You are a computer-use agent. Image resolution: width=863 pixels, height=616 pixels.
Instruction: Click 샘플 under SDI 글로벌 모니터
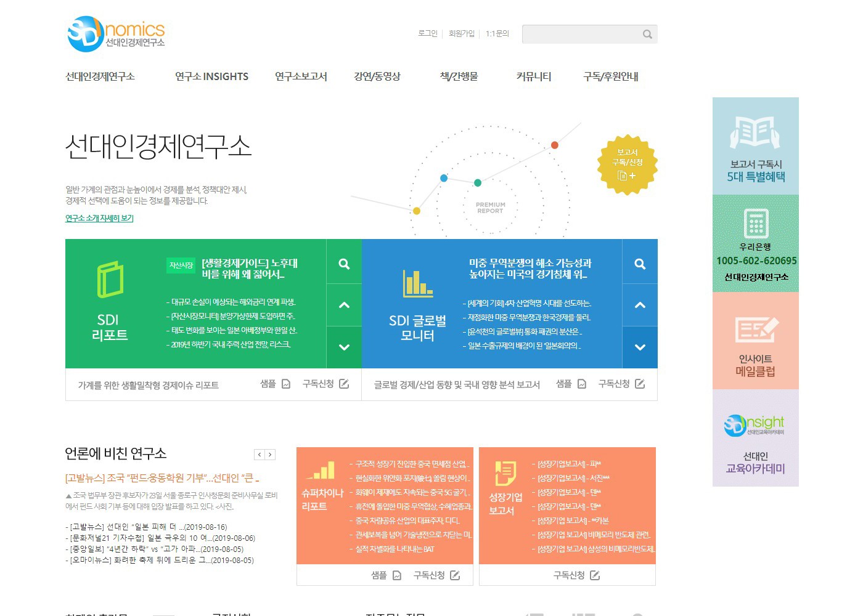pos(571,384)
